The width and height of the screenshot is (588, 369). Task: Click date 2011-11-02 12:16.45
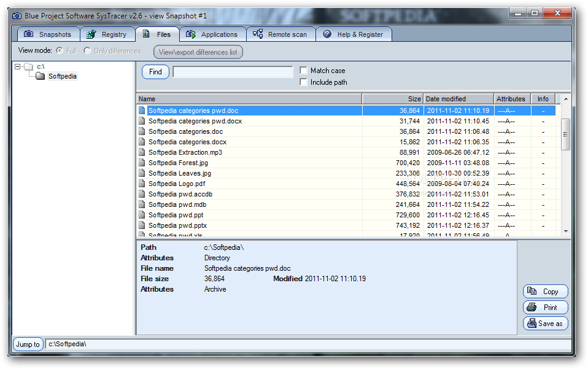click(x=458, y=215)
